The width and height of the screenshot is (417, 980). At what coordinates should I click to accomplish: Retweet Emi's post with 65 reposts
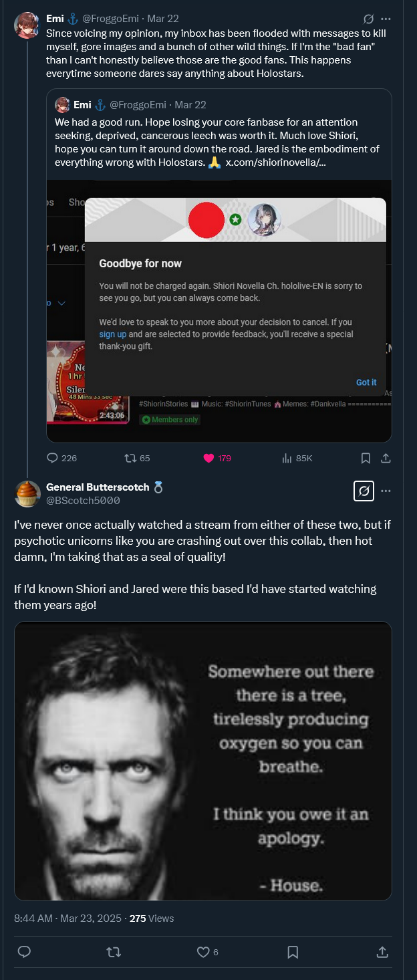(x=137, y=458)
